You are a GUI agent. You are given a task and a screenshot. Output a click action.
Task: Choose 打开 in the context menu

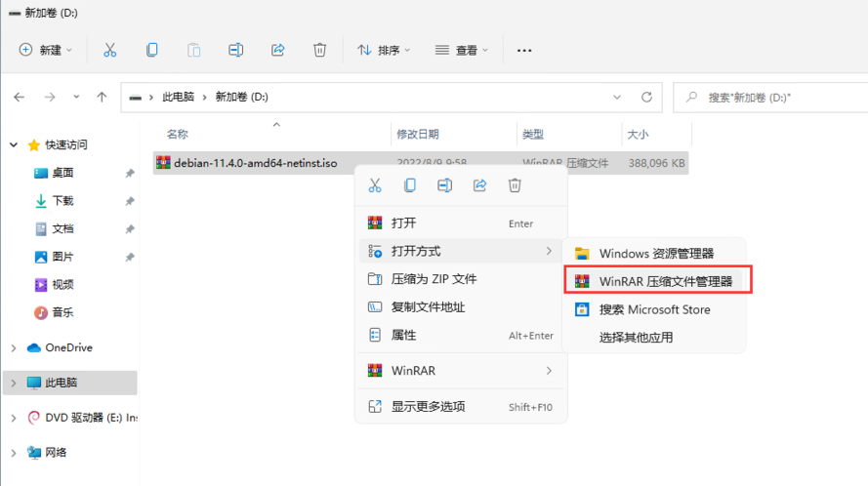[x=461, y=223]
